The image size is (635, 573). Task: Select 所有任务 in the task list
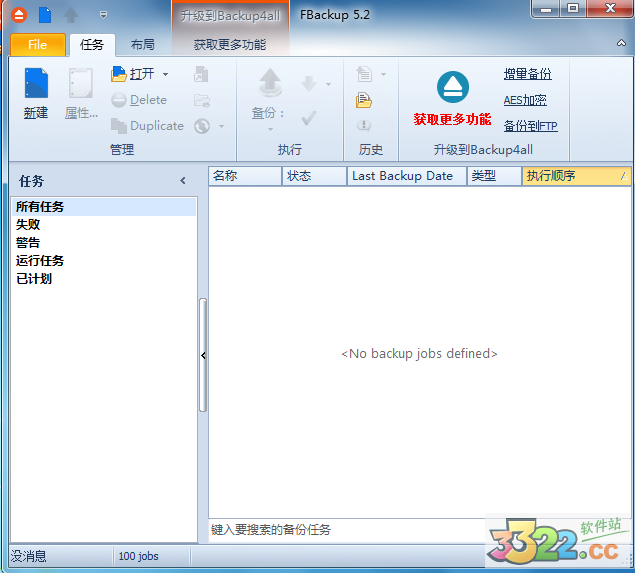pyautogui.click(x=104, y=207)
